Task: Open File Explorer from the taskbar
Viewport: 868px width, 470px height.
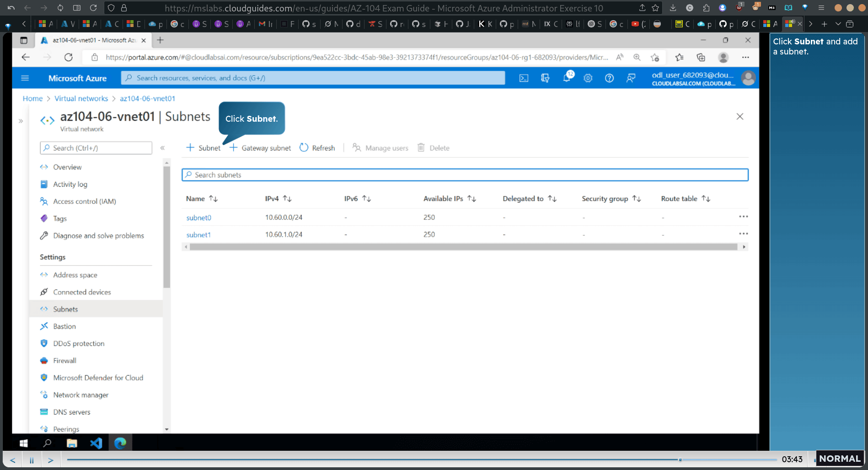Action: pos(72,443)
